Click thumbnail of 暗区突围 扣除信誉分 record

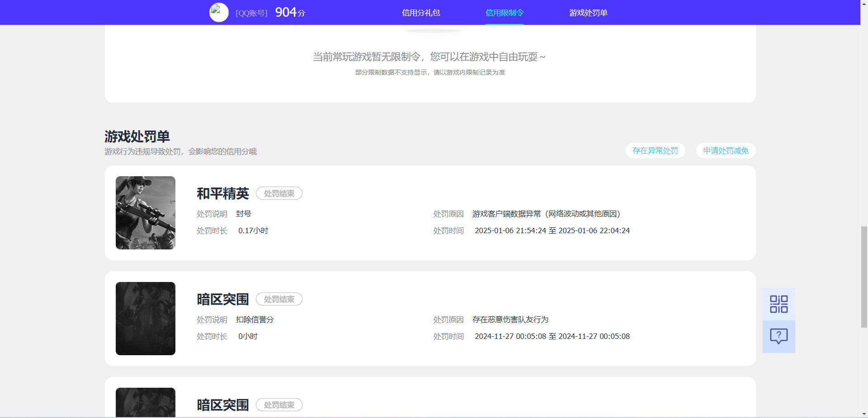(146, 319)
